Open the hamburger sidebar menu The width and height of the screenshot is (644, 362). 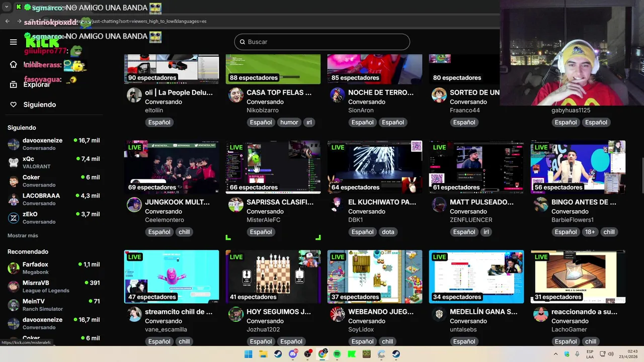pos(14,42)
